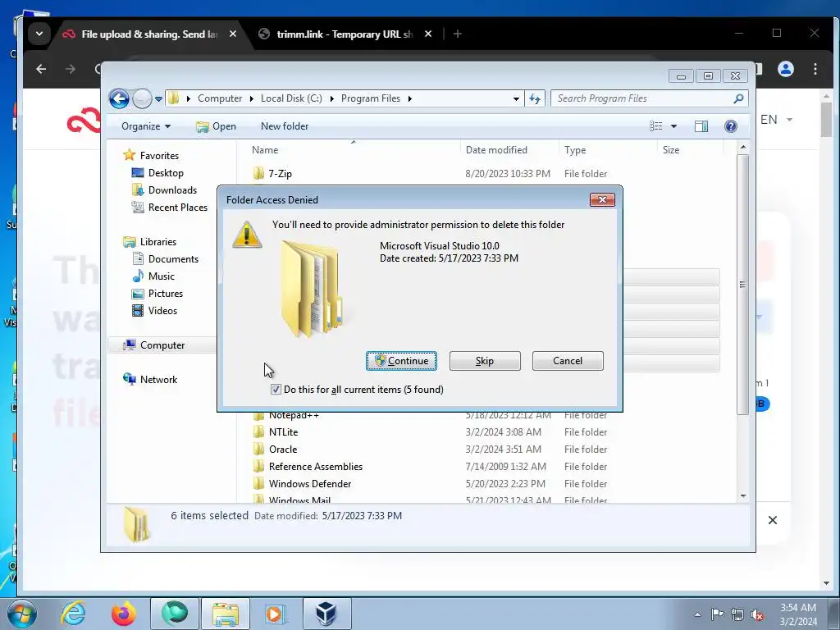Open VirtualBox from the taskbar
This screenshot has width=840, height=630.
pos(326,614)
